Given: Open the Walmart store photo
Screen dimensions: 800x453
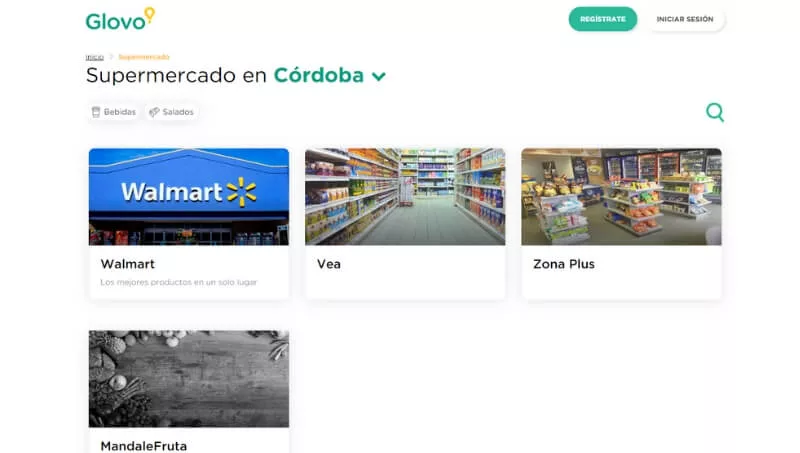Looking at the screenshot, I should [189, 197].
